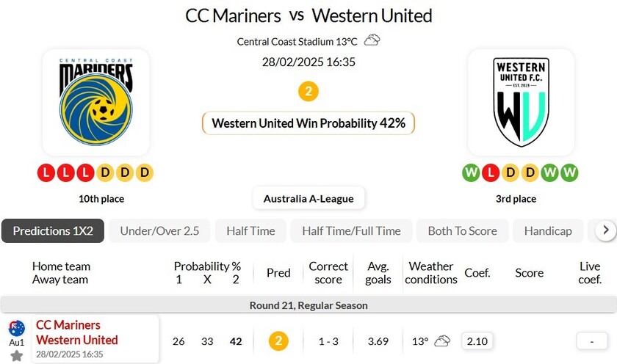Click the cloud icon in the weather column
617x364 pixels.
tap(442, 341)
